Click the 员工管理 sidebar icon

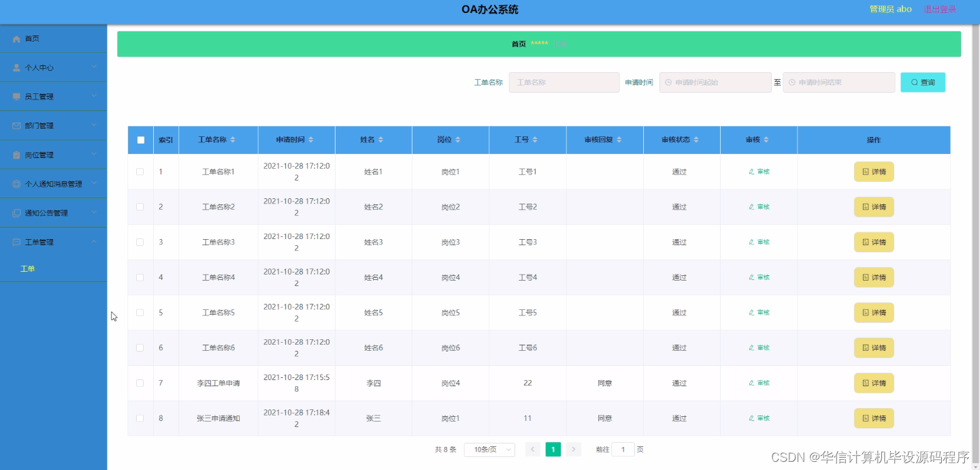tap(15, 96)
